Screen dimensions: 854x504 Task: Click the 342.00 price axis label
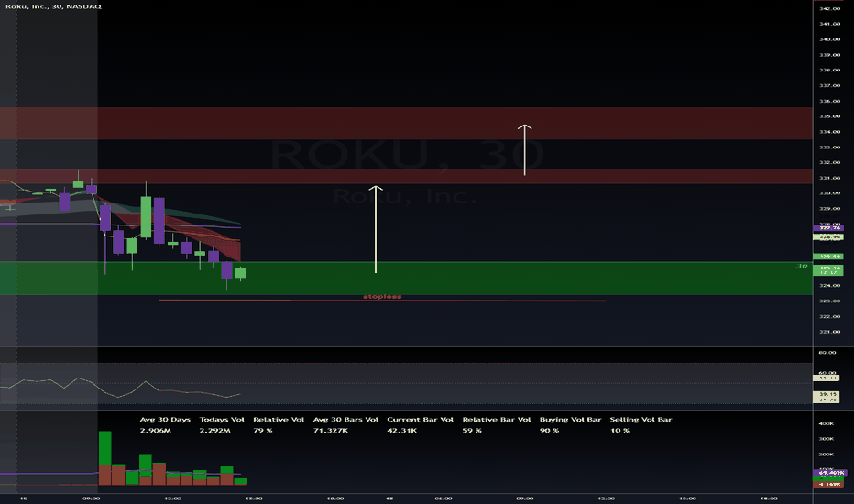pyautogui.click(x=829, y=9)
